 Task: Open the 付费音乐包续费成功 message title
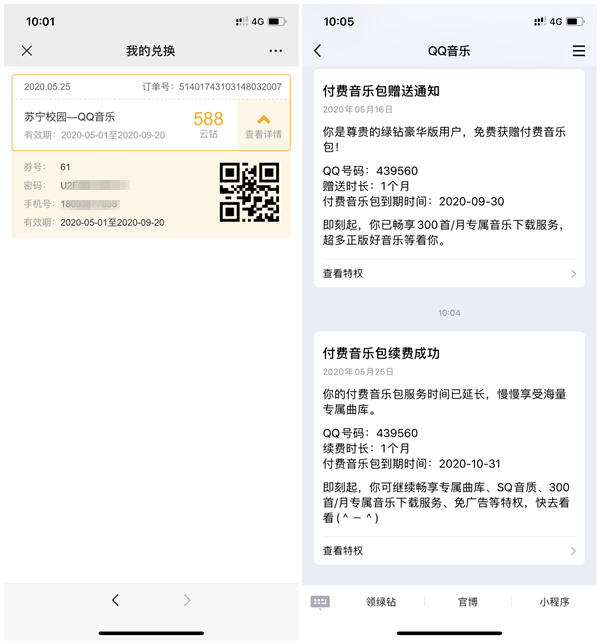tap(381, 353)
